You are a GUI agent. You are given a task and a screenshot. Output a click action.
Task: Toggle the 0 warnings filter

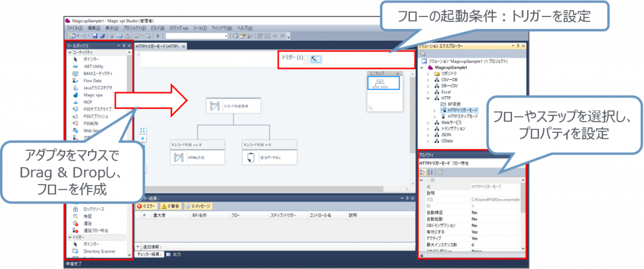[174, 205]
